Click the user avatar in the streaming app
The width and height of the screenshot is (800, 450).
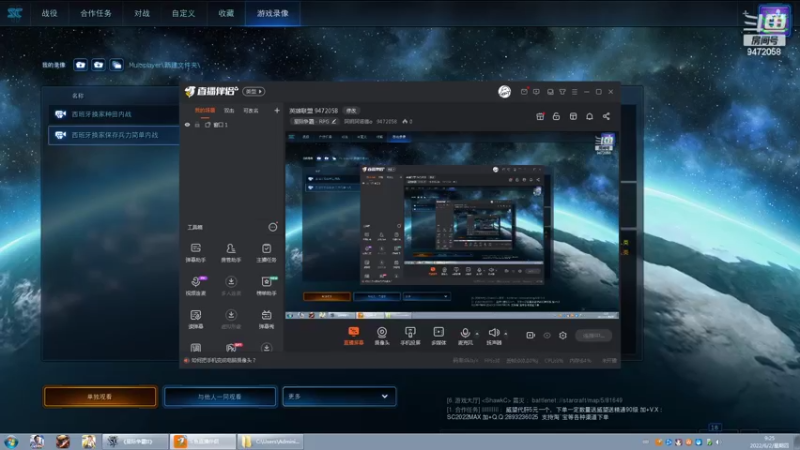point(505,92)
